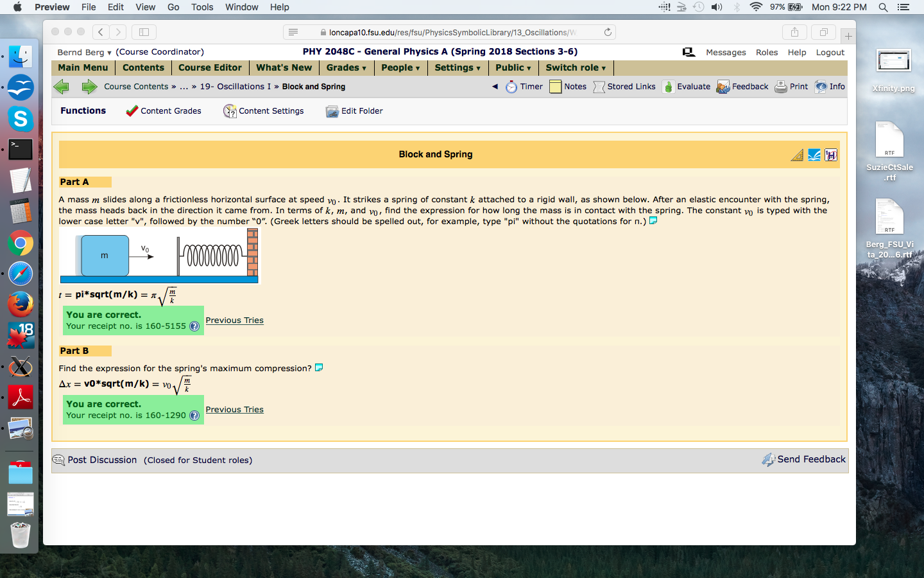This screenshot has height=578, width=924.
Task: Click the blue open-book icon in the problem header
Action: point(814,155)
